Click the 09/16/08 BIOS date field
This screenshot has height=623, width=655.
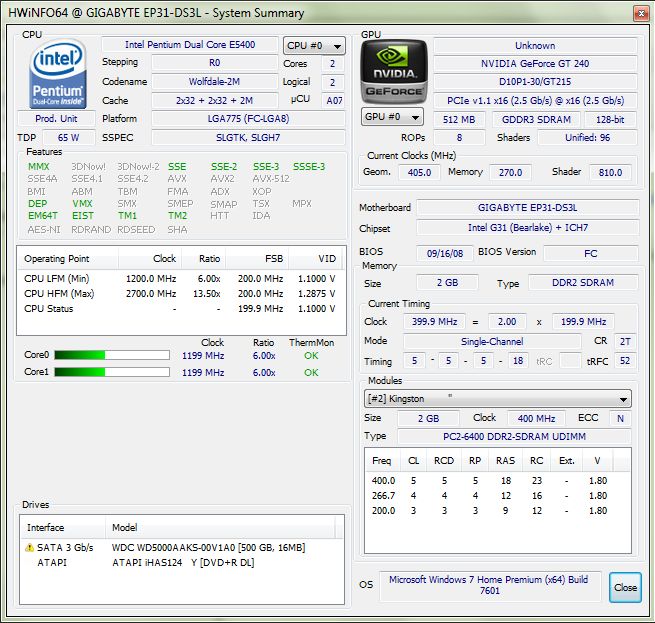click(x=445, y=254)
